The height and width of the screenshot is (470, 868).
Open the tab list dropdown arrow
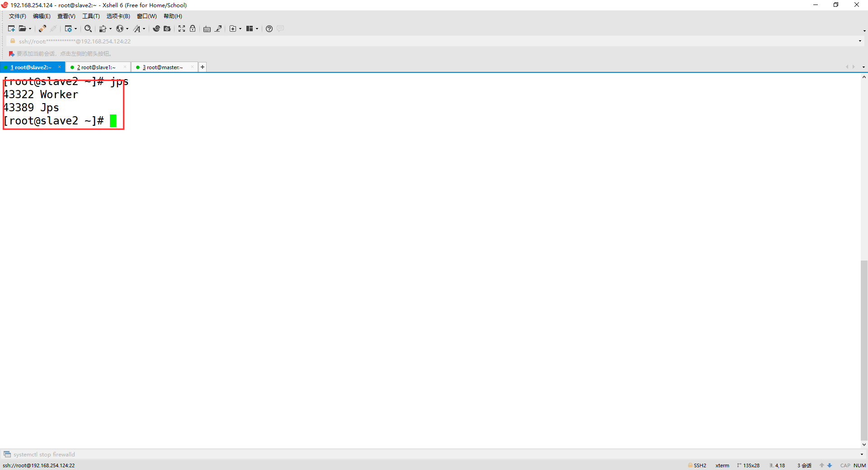click(x=863, y=67)
